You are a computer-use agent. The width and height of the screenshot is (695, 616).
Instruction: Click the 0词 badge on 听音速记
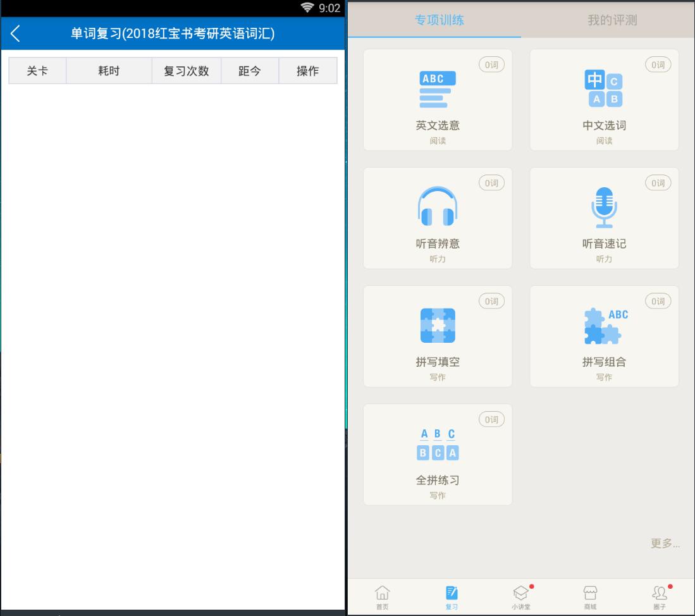point(658,183)
